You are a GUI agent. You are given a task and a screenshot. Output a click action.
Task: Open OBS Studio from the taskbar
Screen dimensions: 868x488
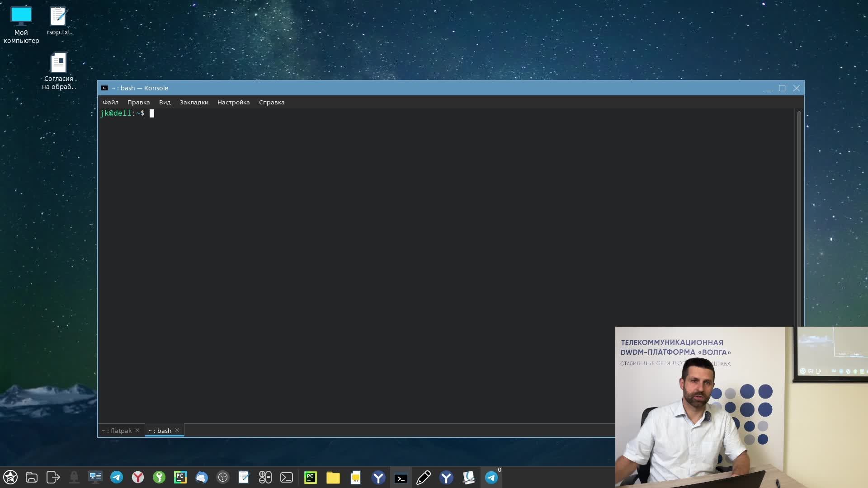coord(223,477)
